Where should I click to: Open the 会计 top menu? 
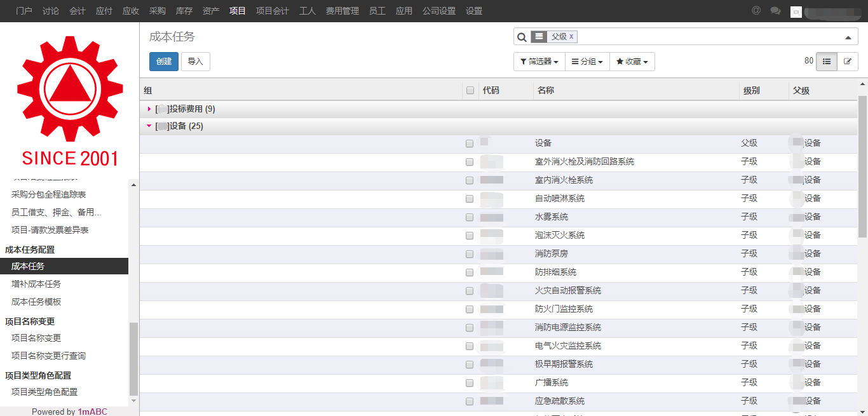[78, 11]
